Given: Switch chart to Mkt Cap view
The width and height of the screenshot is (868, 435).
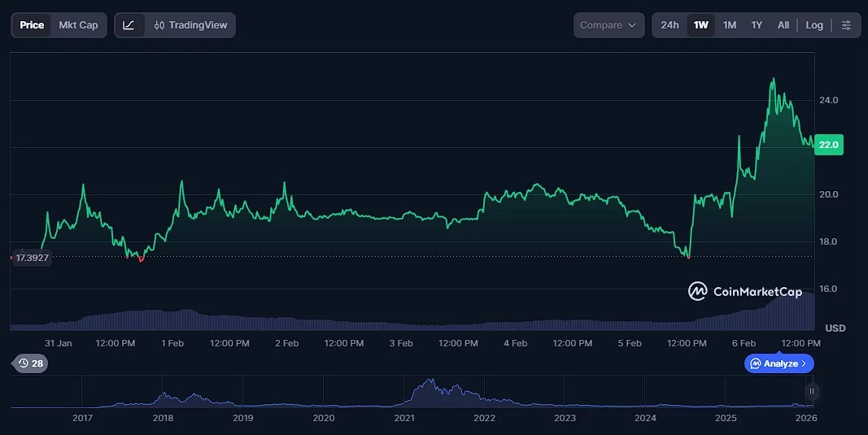Looking at the screenshot, I should pyautogui.click(x=78, y=25).
